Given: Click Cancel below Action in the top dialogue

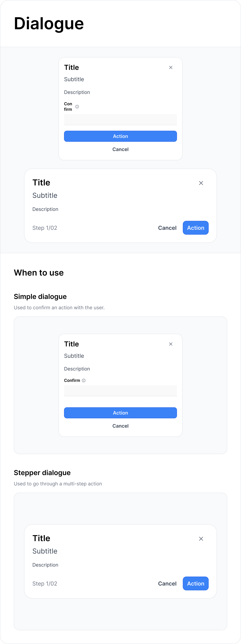Looking at the screenshot, I should pos(120,149).
